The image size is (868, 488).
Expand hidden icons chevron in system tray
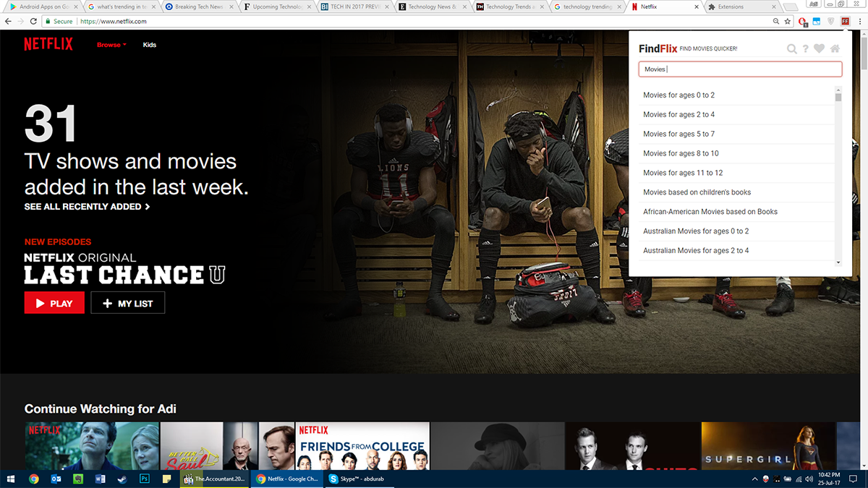coord(754,479)
